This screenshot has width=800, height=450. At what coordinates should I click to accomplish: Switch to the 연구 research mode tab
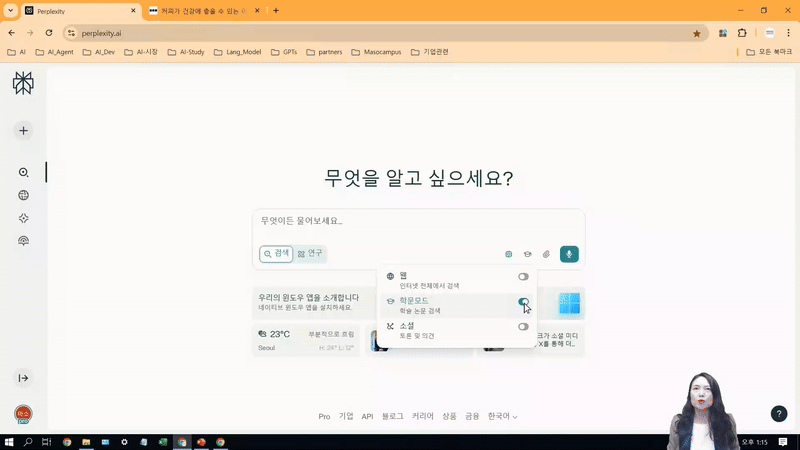(310, 254)
